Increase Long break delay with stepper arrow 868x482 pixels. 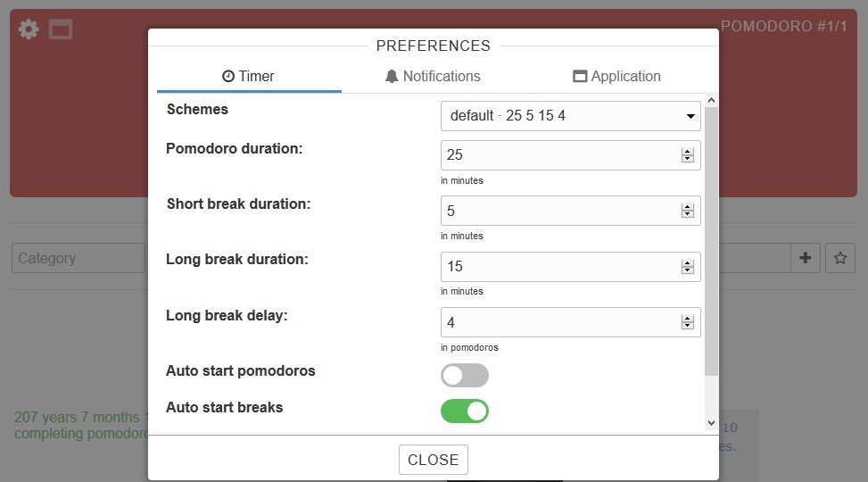pos(687,318)
